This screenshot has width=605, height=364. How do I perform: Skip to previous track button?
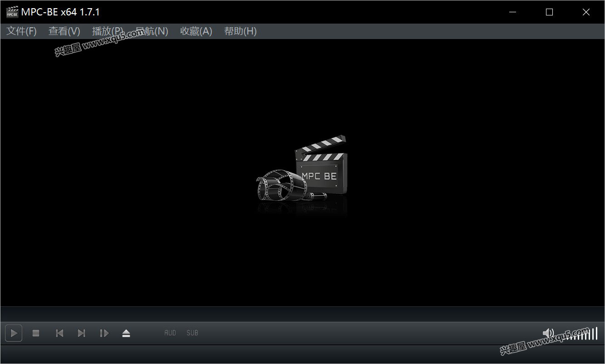pos(59,333)
